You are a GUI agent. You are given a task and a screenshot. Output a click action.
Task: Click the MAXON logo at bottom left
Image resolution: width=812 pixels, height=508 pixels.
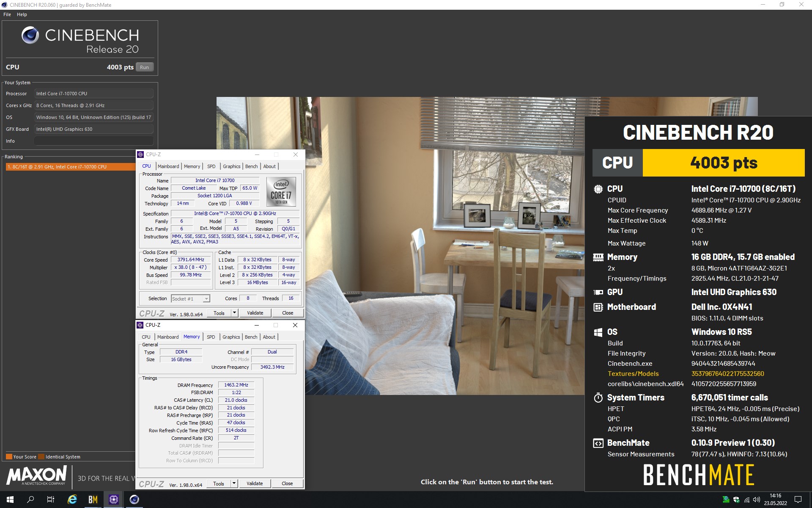36,475
